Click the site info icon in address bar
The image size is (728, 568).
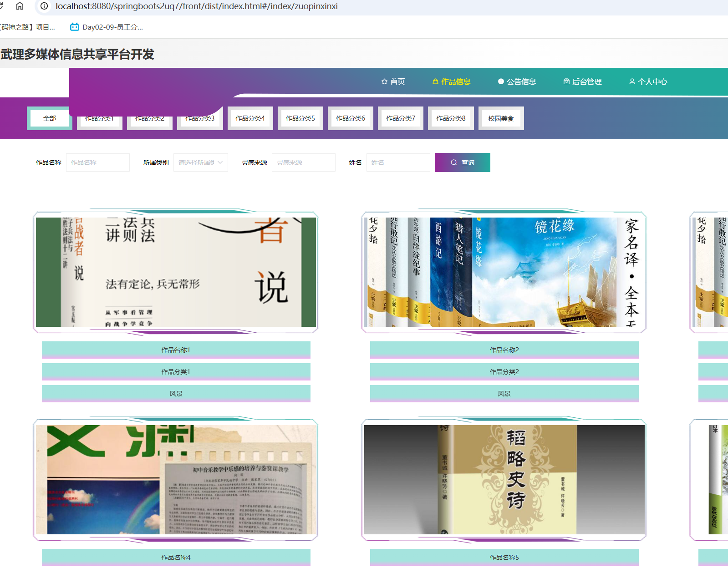tap(44, 6)
